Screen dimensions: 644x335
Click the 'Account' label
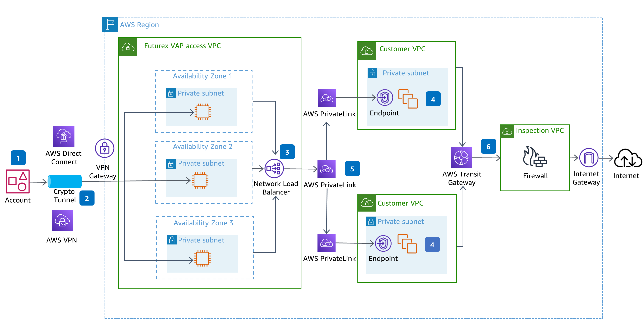coord(18,200)
